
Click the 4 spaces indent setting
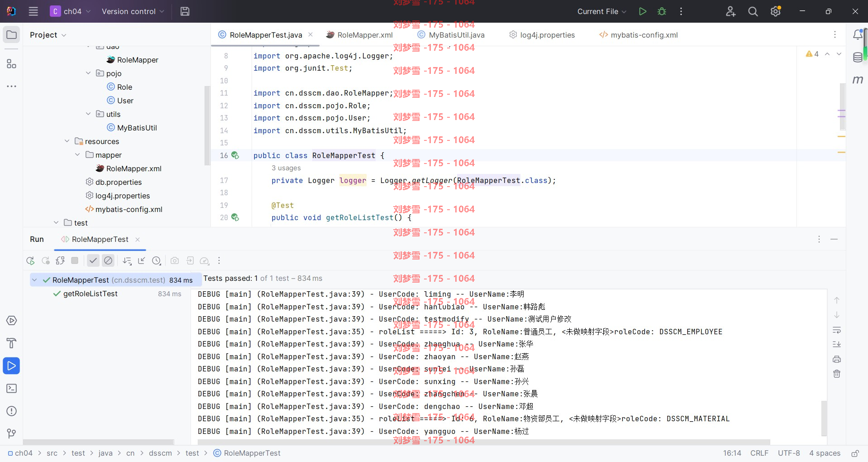point(825,453)
